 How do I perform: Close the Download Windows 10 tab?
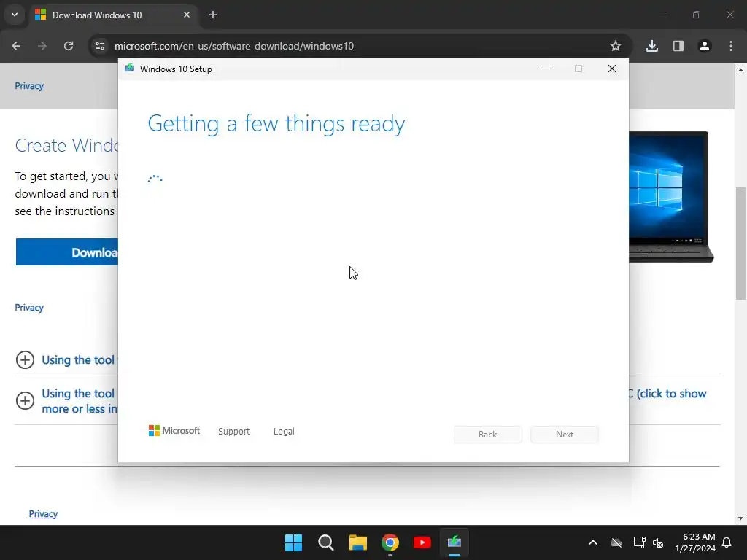tap(187, 15)
